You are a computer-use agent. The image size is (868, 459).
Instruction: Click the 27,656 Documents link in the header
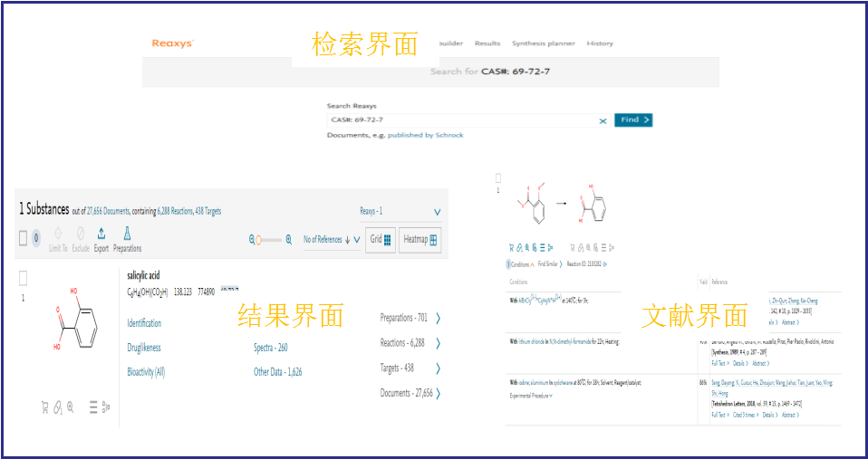[108, 211]
